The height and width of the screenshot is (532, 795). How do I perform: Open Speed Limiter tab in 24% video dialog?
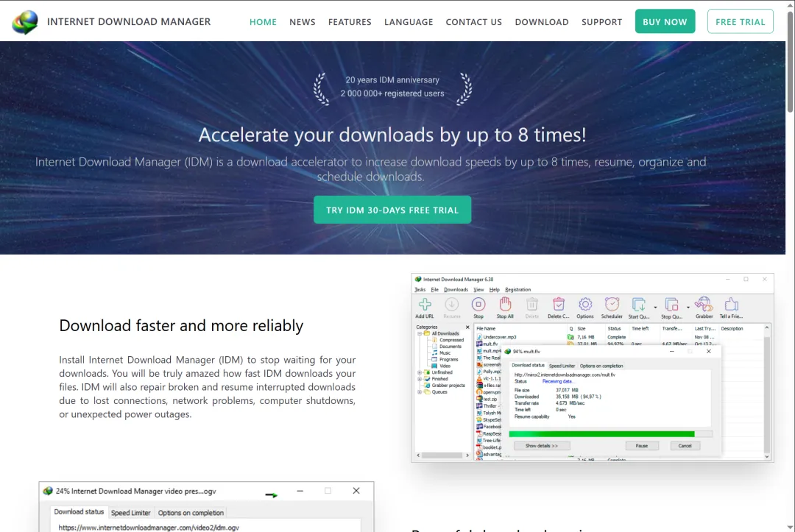pyautogui.click(x=131, y=513)
